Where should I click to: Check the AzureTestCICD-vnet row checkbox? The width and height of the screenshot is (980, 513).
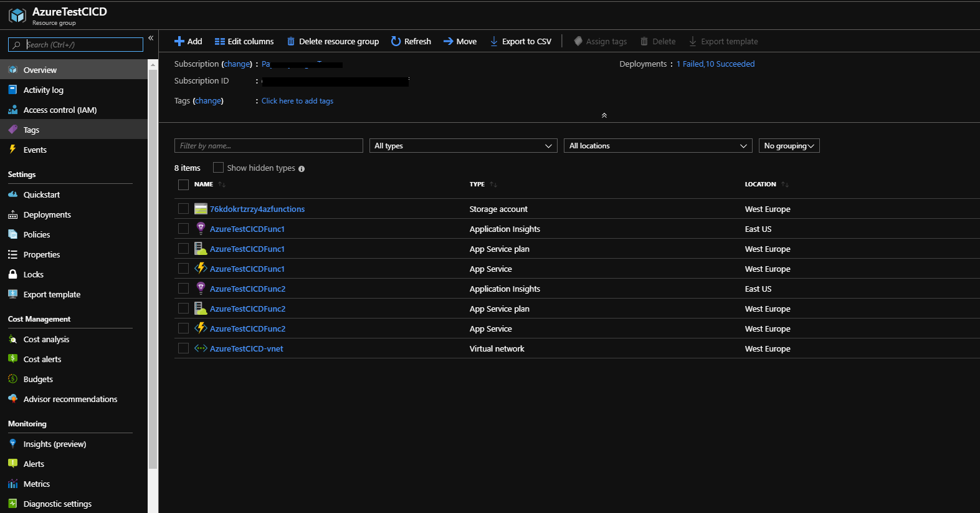pos(183,348)
